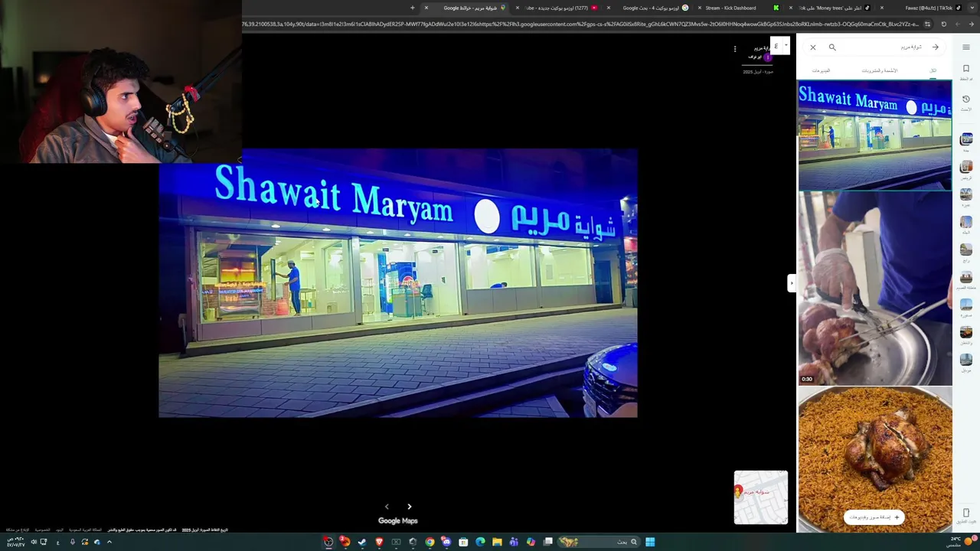Open the Saved bookmark icon in sidebar
The width and height of the screenshot is (980, 551).
tap(966, 69)
